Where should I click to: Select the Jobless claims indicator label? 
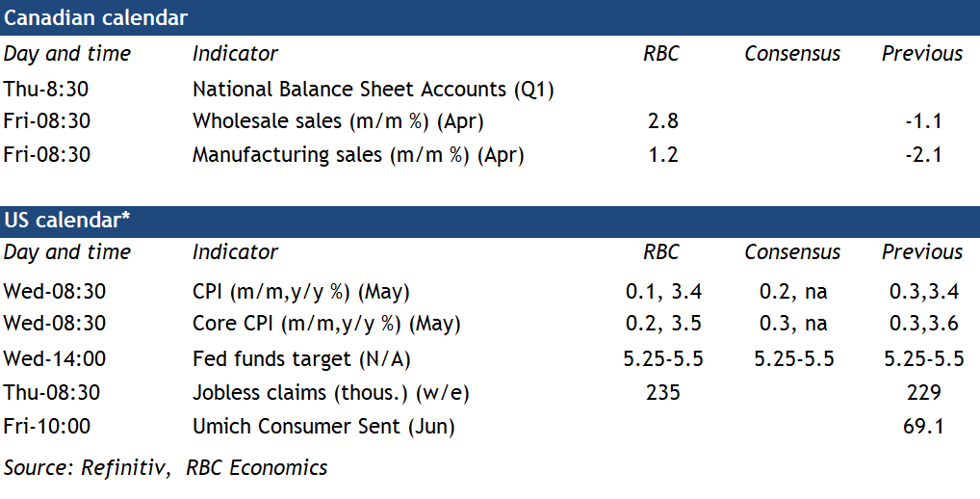[x=330, y=393]
